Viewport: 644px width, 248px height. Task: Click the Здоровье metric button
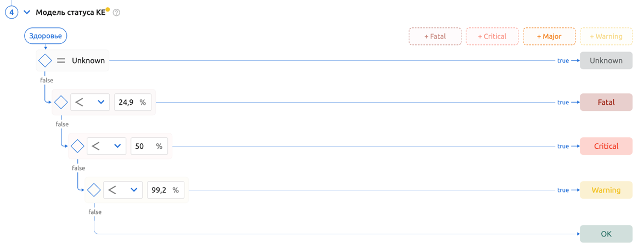[x=46, y=36]
